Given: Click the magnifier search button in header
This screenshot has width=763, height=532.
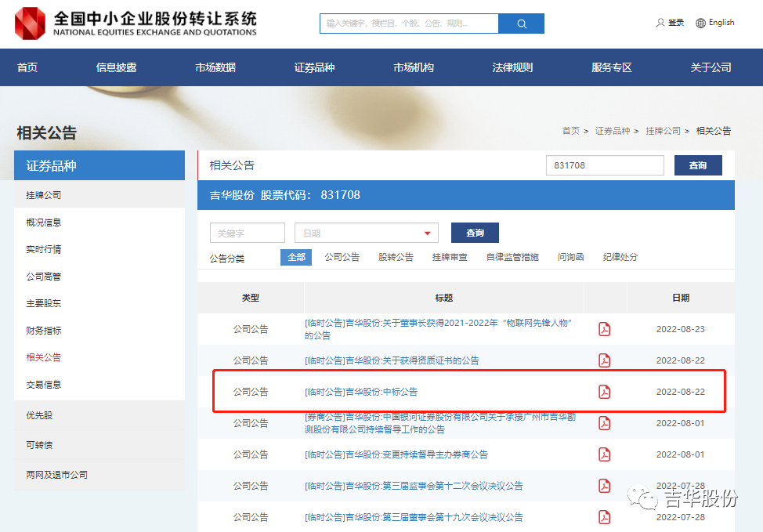Looking at the screenshot, I should [x=522, y=24].
